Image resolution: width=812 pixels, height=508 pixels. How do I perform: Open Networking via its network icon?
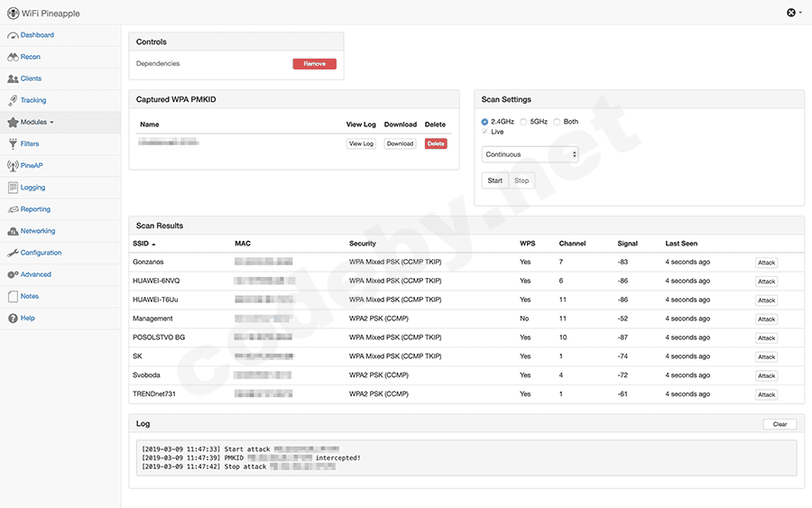13,231
